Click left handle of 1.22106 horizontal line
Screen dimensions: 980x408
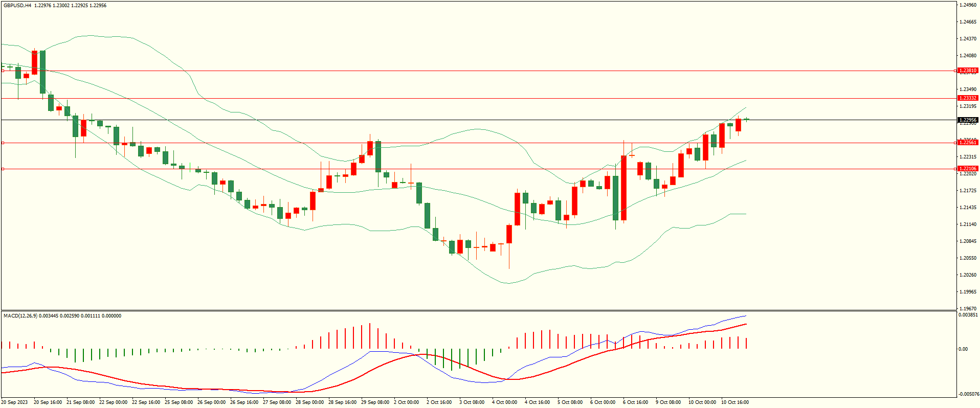coord(3,169)
